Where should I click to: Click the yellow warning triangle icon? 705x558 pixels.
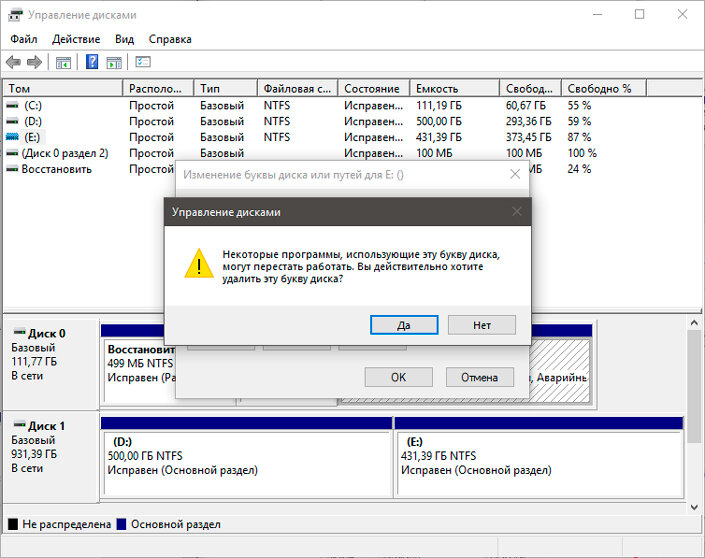[199, 263]
